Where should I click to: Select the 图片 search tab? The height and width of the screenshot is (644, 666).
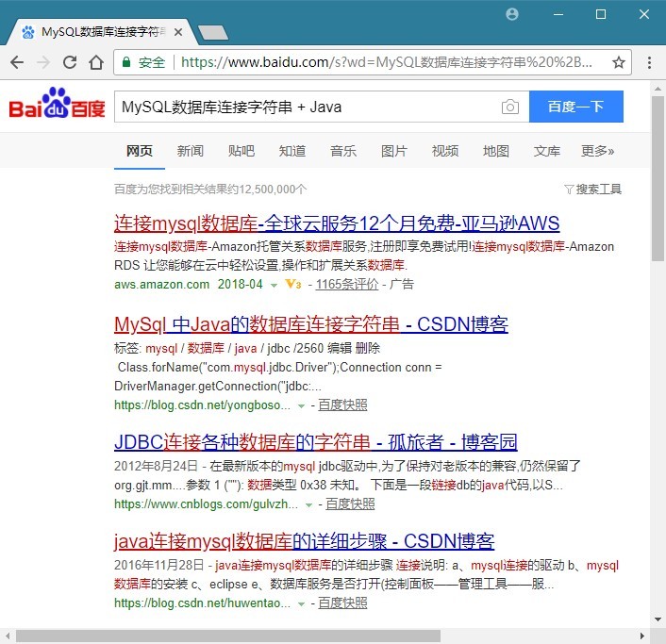tap(394, 151)
